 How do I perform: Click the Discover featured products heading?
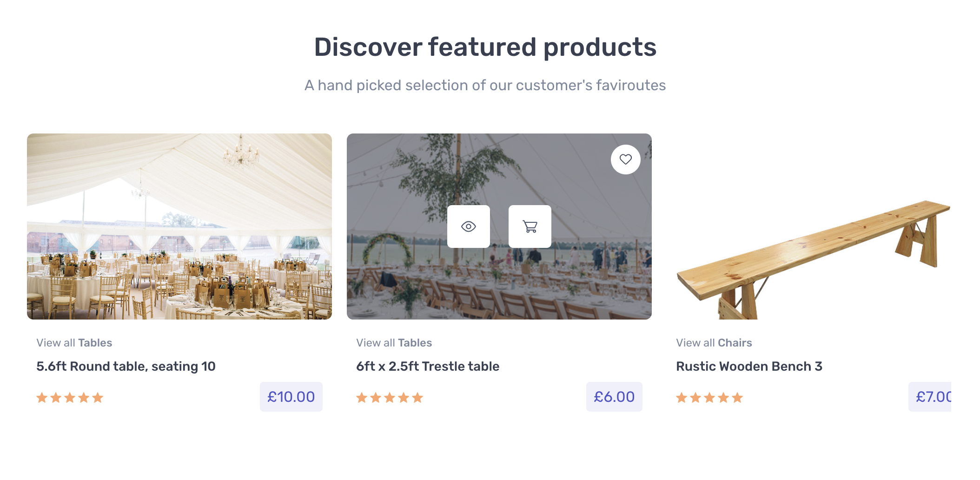tap(485, 47)
